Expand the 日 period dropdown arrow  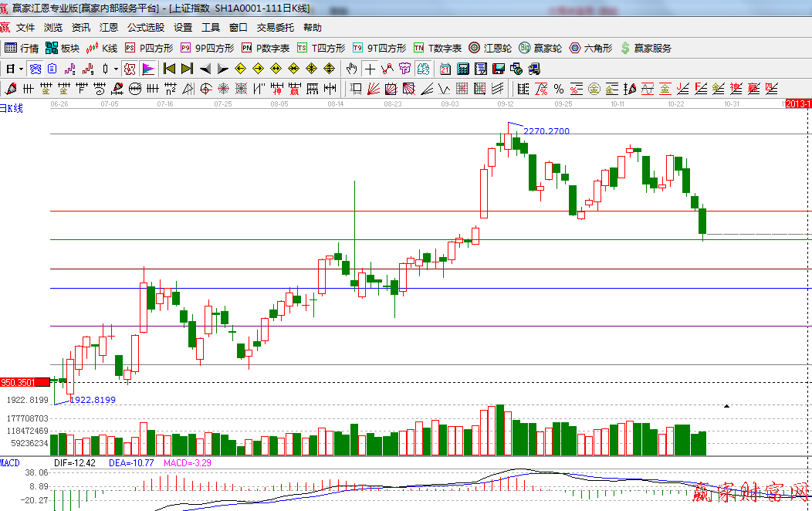[x=20, y=69]
